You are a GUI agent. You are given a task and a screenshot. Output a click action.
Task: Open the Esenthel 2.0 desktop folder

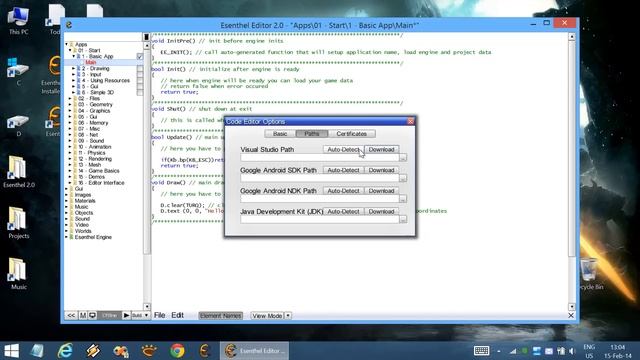click(x=18, y=171)
